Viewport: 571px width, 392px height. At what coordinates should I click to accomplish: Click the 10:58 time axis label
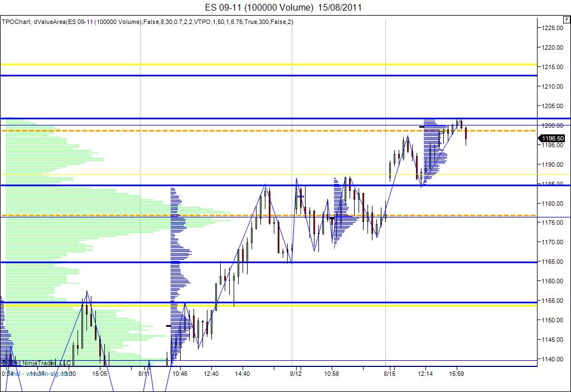point(331,374)
